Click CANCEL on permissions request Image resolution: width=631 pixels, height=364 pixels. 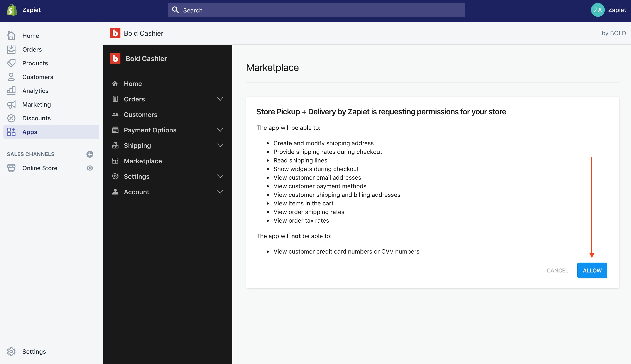(x=557, y=270)
